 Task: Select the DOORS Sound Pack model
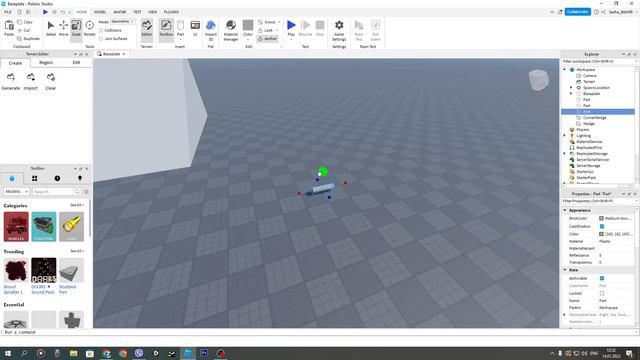pos(44,276)
